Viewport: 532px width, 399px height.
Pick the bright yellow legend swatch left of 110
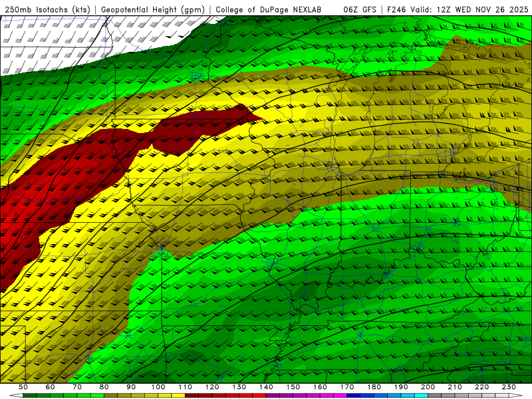coord(178,396)
